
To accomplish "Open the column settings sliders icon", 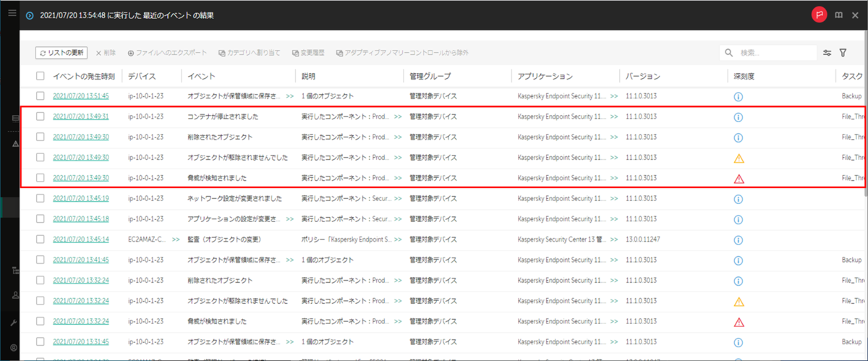I will 827,53.
